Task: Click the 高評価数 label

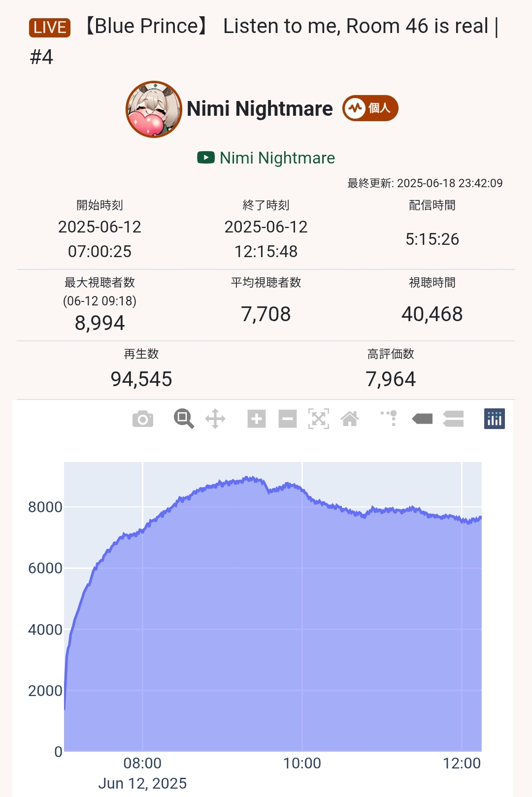Action: pos(391,354)
